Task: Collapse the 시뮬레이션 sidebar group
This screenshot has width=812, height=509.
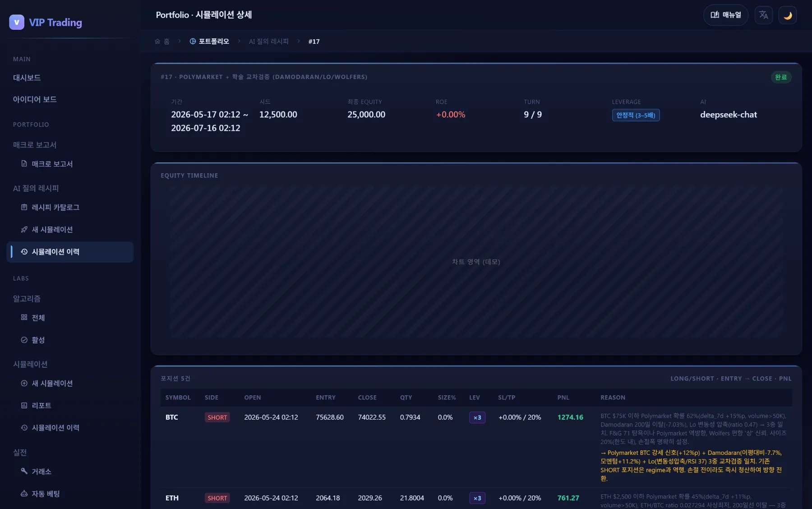Action: tap(30, 364)
